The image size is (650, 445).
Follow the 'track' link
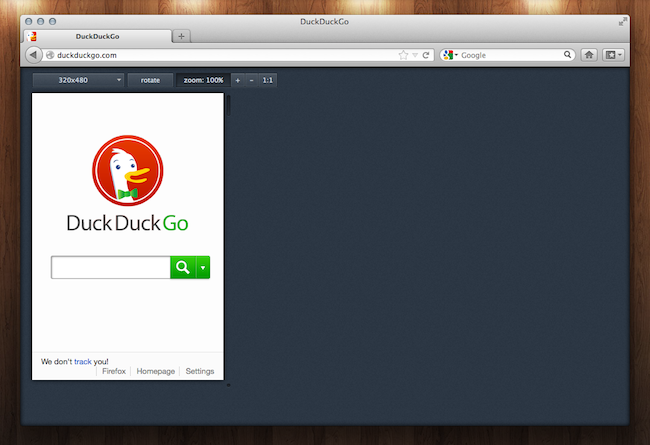tap(82, 361)
